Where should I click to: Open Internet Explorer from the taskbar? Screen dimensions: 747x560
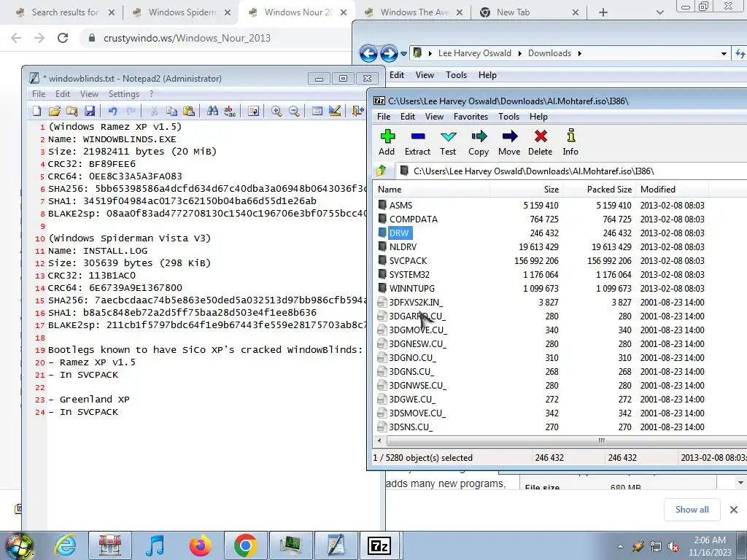click(65, 545)
